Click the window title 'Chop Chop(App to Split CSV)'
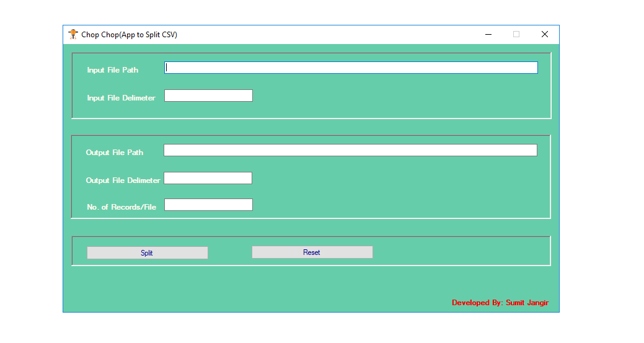The height and width of the screenshot is (343, 644). pyautogui.click(x=129, y=35)
